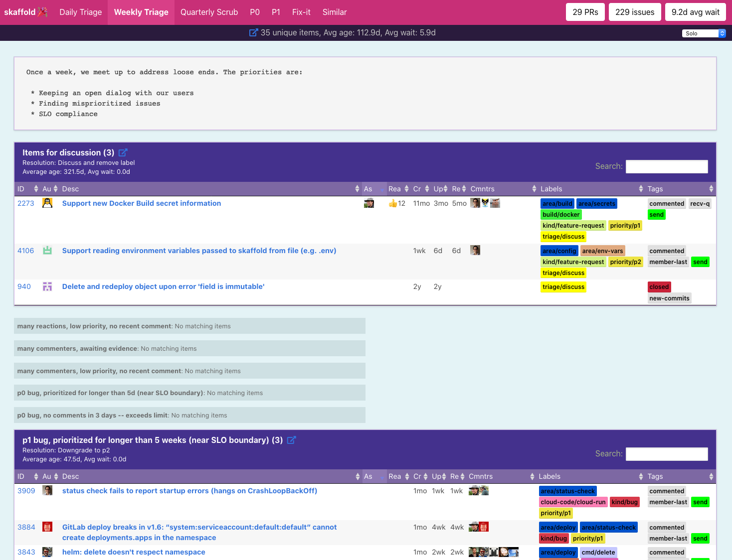Image resolution: width=732 pixels, height=560 pixels.
Task: Click cloud-code/cloud-run label on issue 3909
Action: click(x=573, y=502)
